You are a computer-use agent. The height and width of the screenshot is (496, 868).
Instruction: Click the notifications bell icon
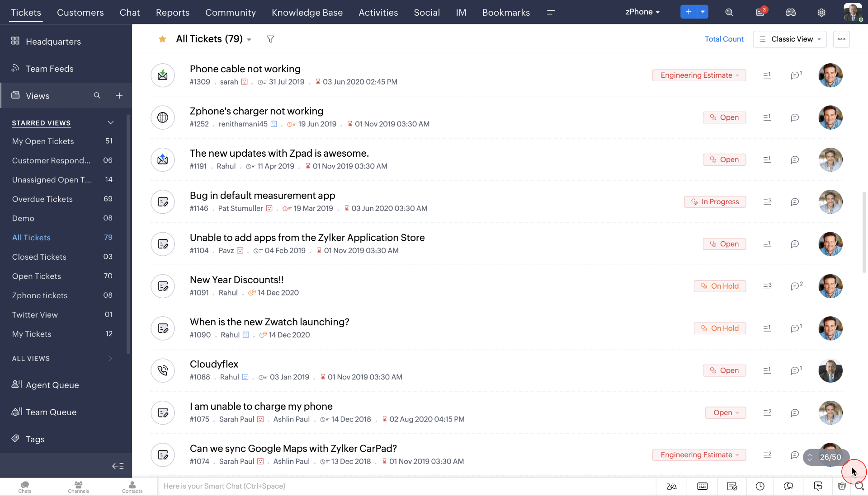pyautogui.click(x=760, y=12)
